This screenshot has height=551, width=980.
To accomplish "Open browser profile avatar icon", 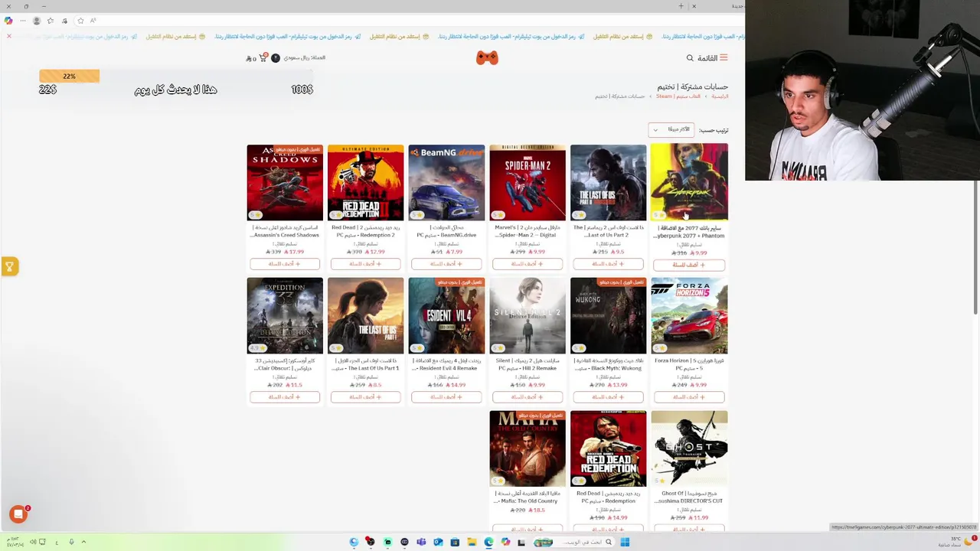I will point(37,21).
